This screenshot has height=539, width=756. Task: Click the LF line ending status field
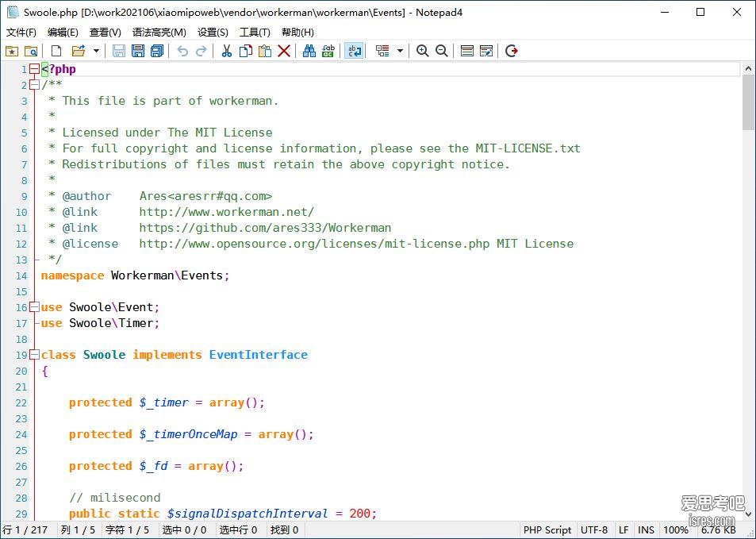[x=624, y=529]
